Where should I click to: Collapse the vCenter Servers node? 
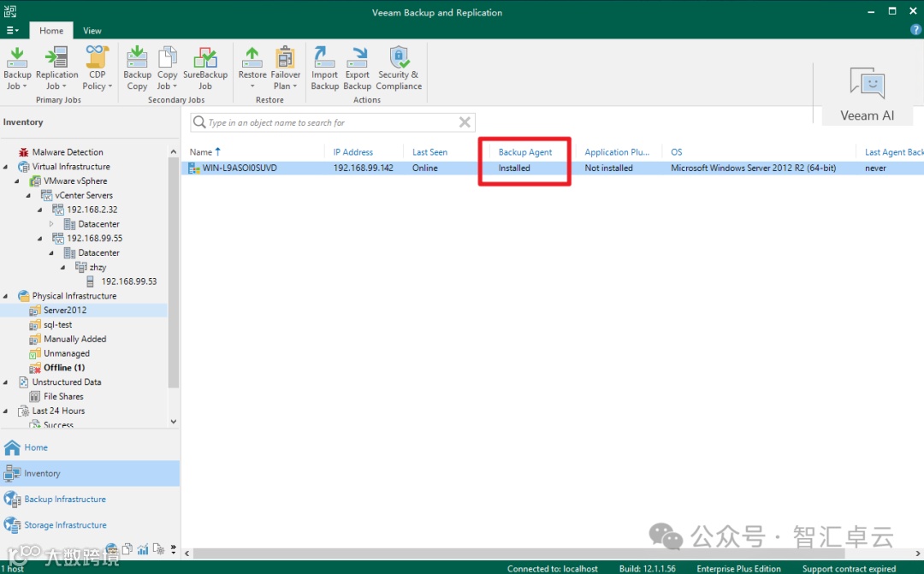(x=28, y=195)
